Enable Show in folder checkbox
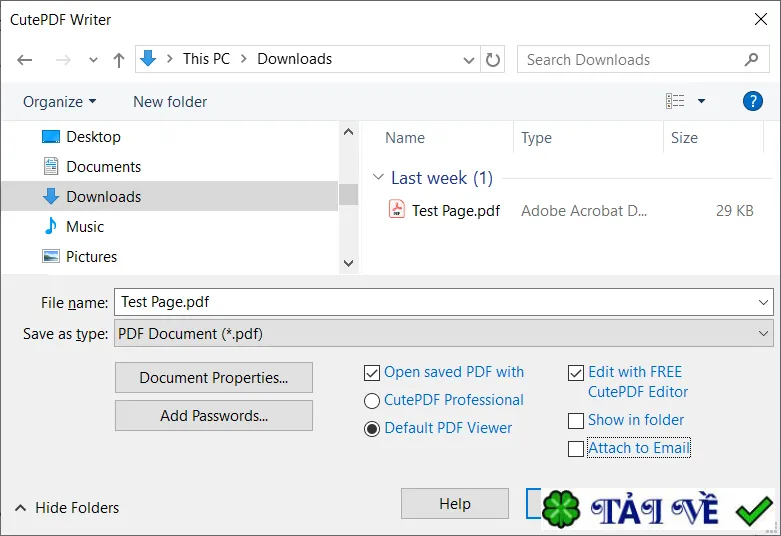 pos(576,420)
